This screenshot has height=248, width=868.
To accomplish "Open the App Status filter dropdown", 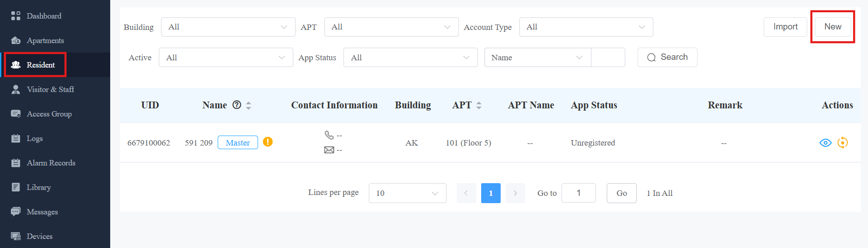I will click(410, 58).
